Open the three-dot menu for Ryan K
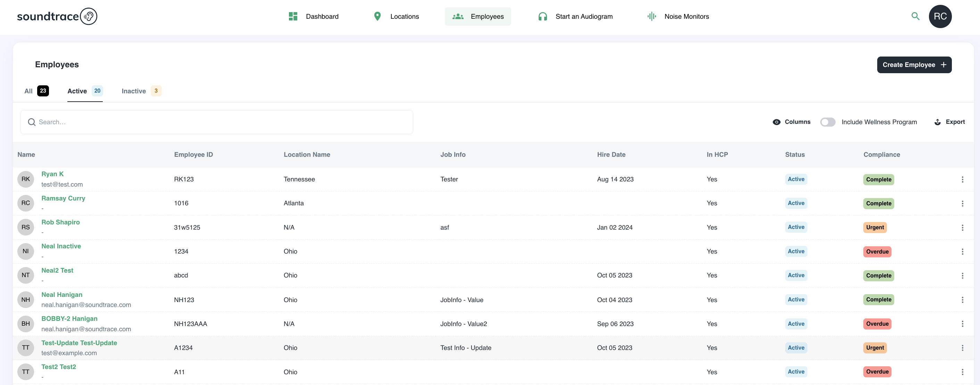Viewport: 980px width, 385px height. pos(962,179)
